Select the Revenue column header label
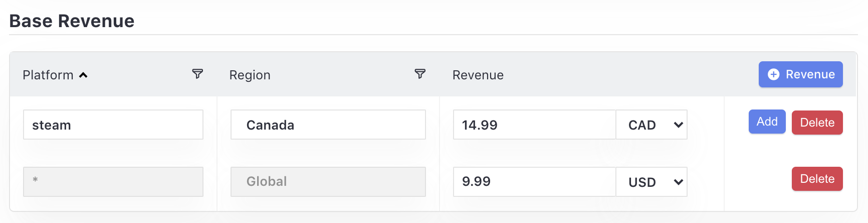The width and height of the screenshot is (868, 223). click(478, 75)
